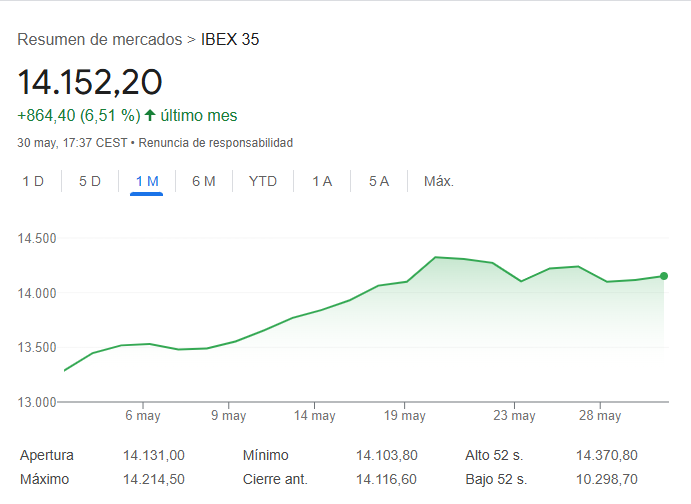
Task: Click the Alto 52 s. value 14.370,80
Action: [x=607, y=455]
